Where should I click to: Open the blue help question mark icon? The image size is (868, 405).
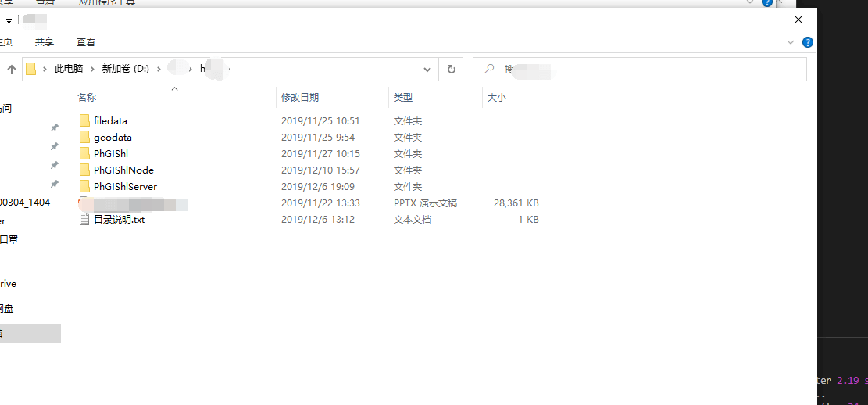tap(808, 42)
